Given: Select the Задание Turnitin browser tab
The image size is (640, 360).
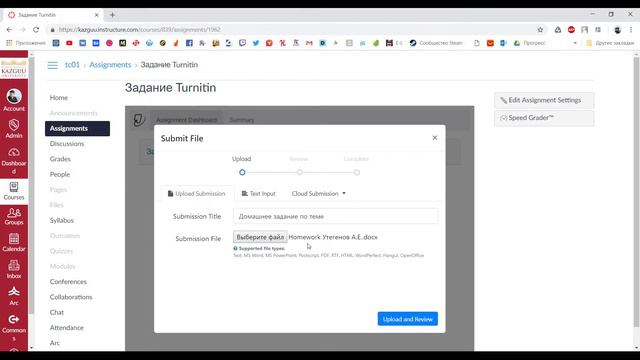Looking at the screenshot, I should pyautogui.click(x=52, y=15).
